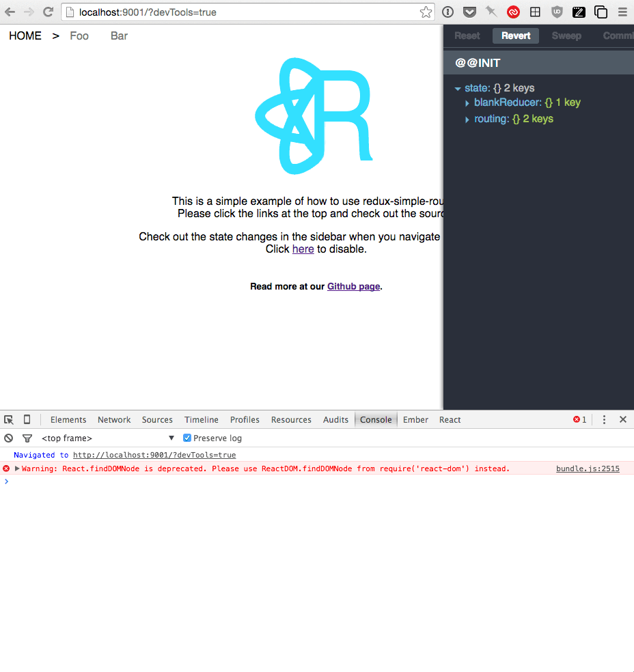Open the circled info extension icon
634x672 pixels.
[x=447, y=12]
